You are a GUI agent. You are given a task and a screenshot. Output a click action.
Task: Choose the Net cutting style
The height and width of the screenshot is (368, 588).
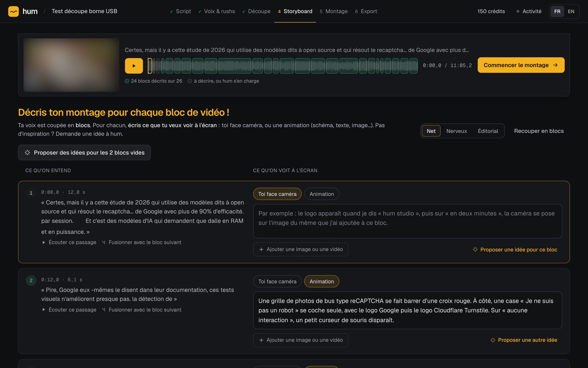coord(431,131)
